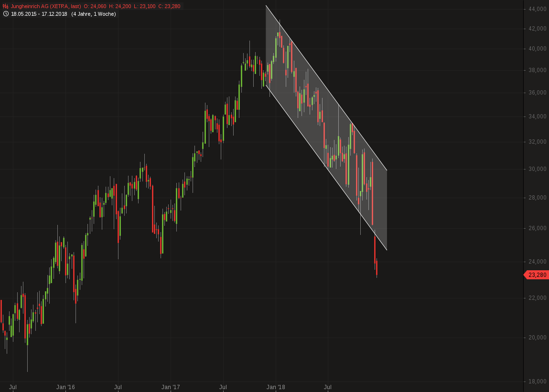Click the 44,000 price axis label

pos(538,9)
